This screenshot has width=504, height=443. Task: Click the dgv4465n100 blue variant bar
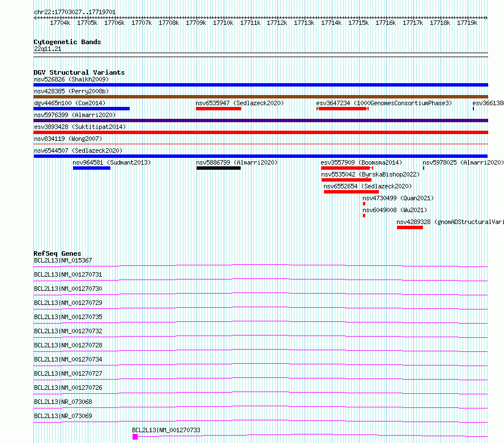point(82,109)
